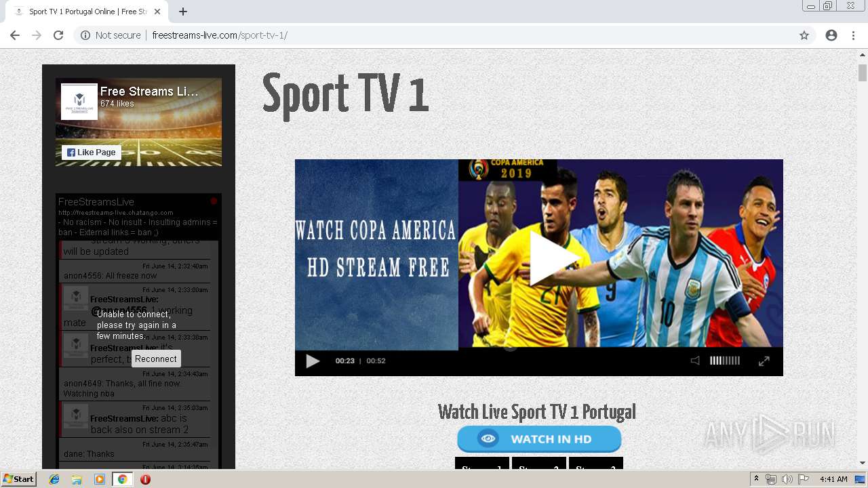The width and height of the screenshot is (868, 488).
Task: Click 'abc is back also on stream 2' message
Action: tap(139, 424)
